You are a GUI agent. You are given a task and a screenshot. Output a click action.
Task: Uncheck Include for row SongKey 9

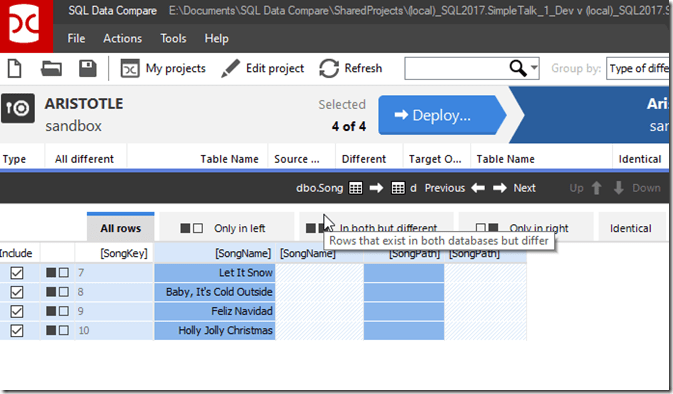(x=17, y=311)
